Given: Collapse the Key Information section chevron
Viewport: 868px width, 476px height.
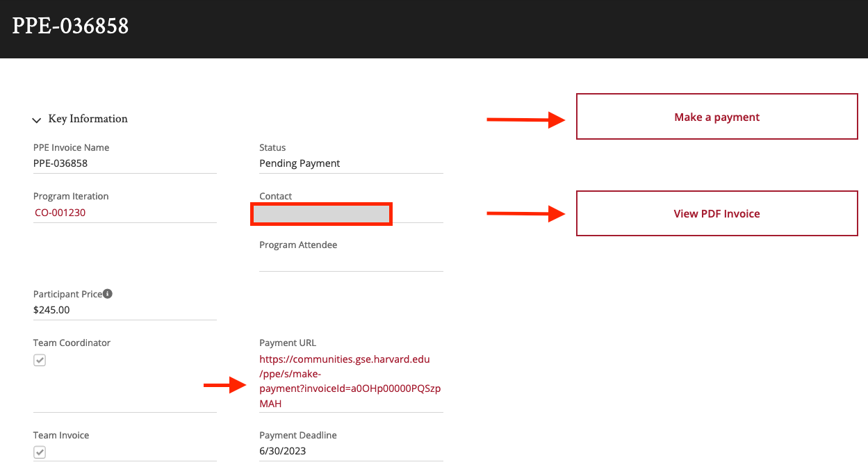Looking at the screenshot, I should [37, 120].
